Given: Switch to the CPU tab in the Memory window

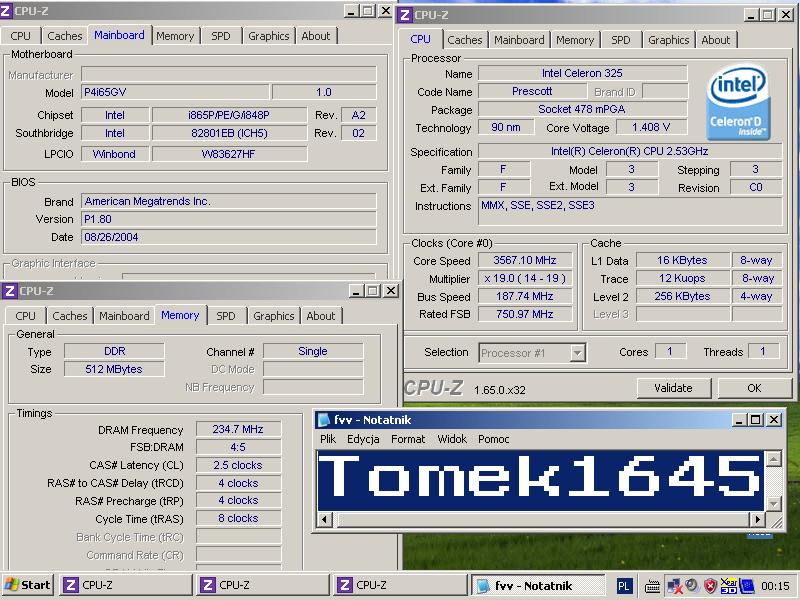Looking at the screenshot, I should point(26,316).
